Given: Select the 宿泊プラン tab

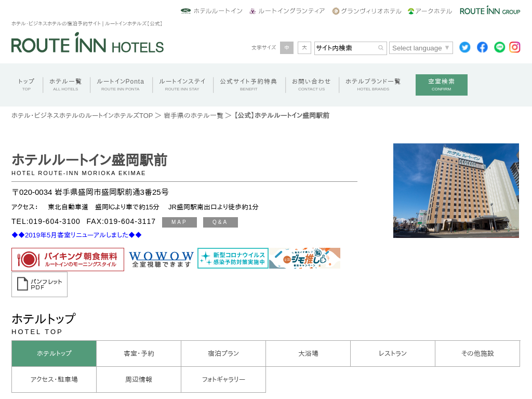Looking at the screenshot, I should point(223,353).
